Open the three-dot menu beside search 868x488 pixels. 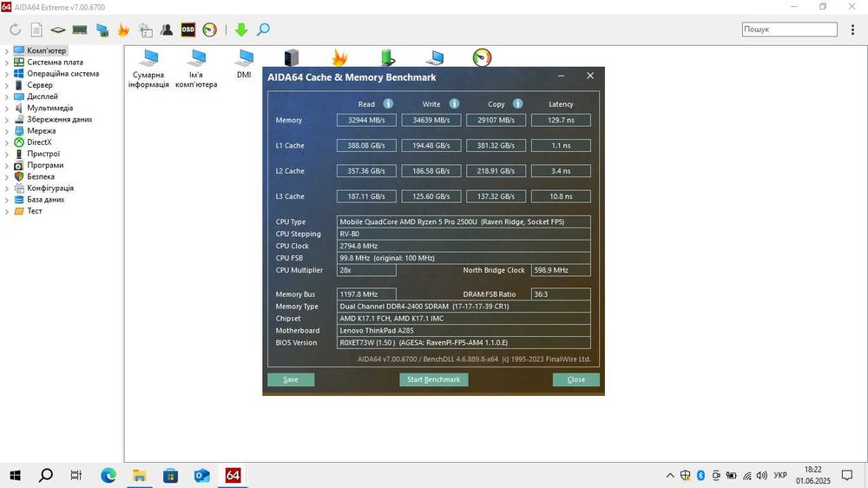point(852,30)
